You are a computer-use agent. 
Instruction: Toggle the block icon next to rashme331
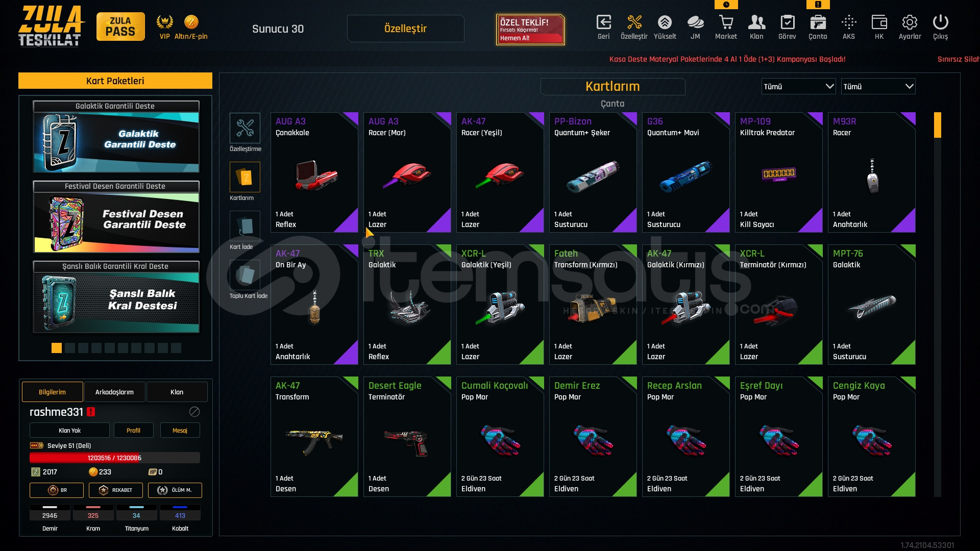click(x=194, y=412)
